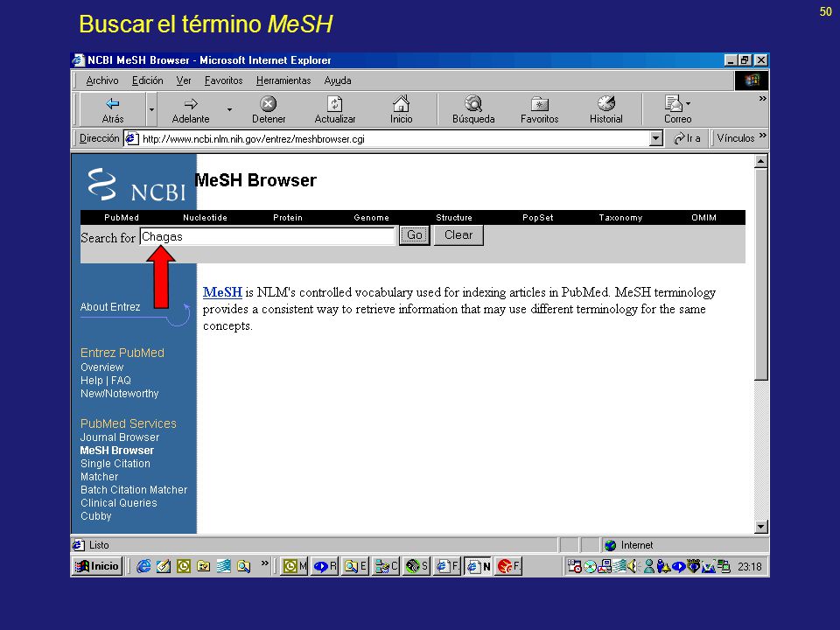
Task: Open the Overview sidebar link
Action: click(x=101, y=367)
